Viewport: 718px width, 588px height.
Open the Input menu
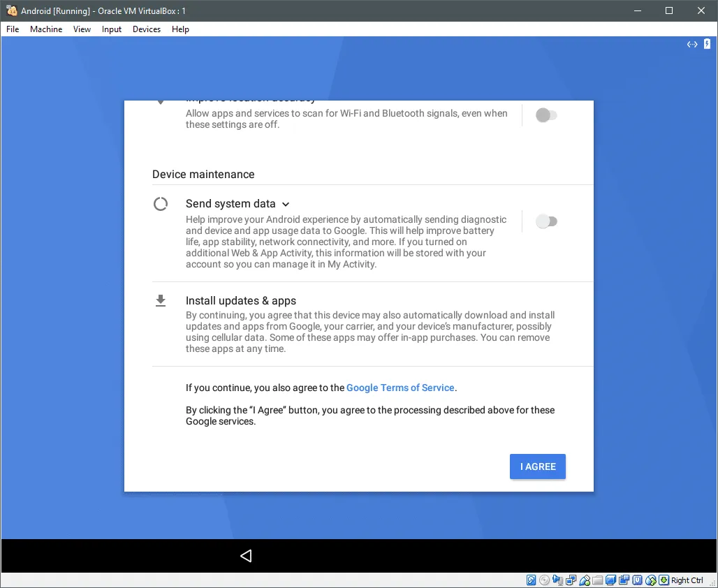[x=112, y=29]
